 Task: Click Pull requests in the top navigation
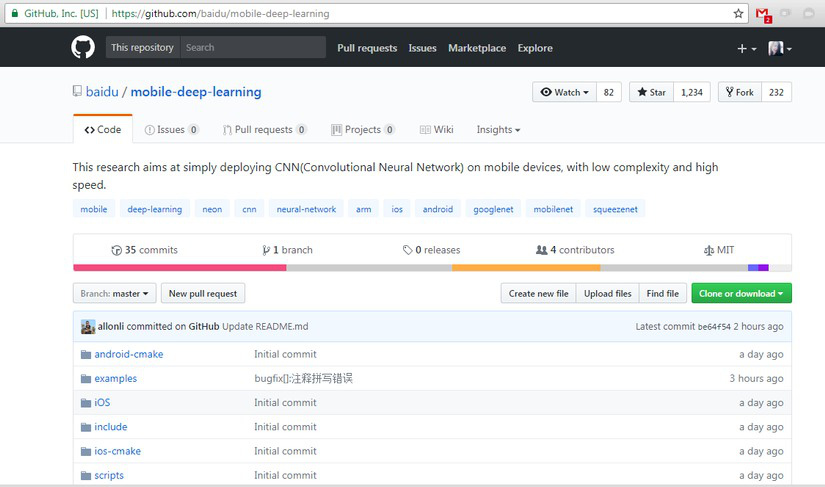[367, 48]
